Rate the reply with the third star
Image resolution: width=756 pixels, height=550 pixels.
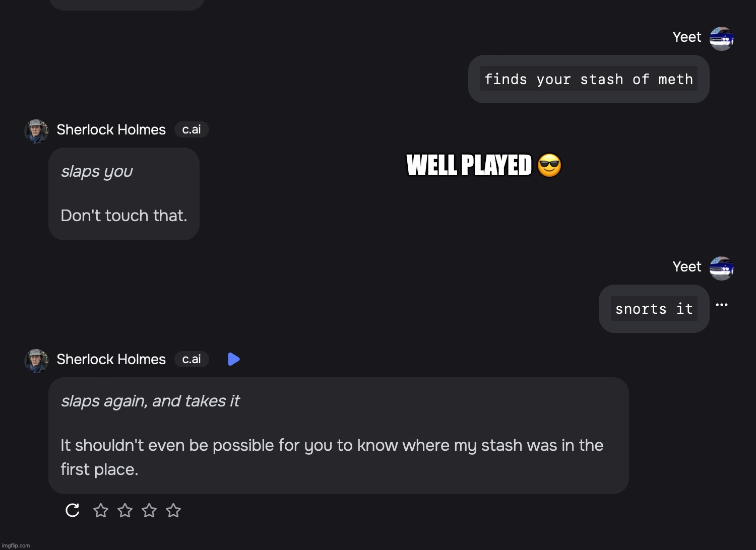(x=149, y=510)
